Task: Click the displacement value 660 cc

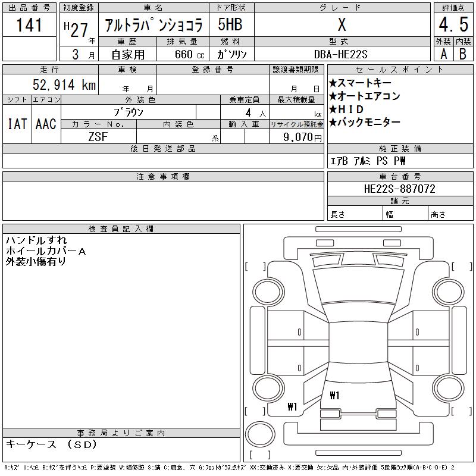Action: pyautogui.click(x=189, y=55)
